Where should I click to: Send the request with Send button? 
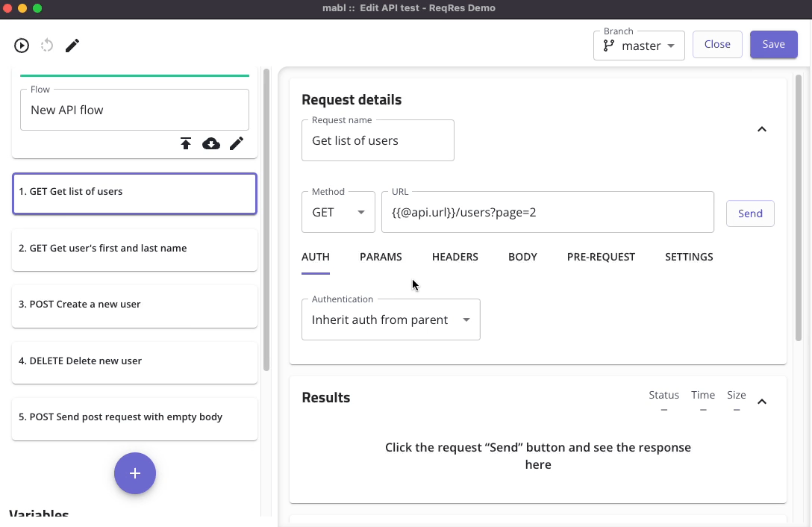click(x=750, y=213)
